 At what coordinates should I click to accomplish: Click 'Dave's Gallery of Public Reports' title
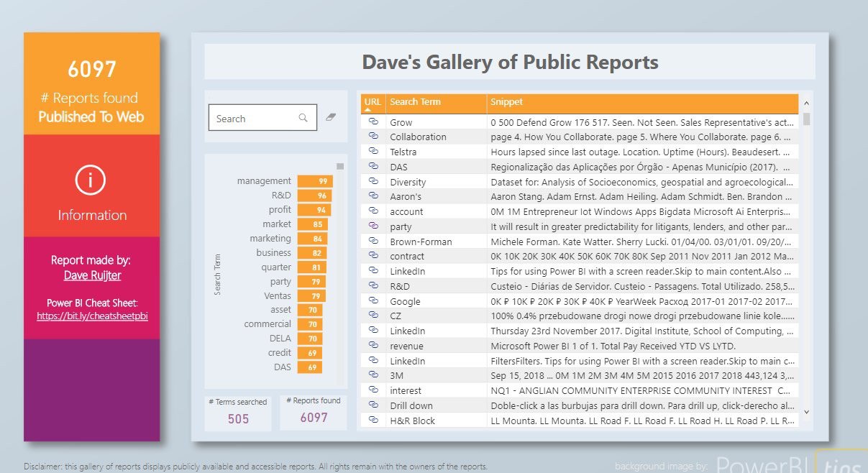click(510, 62)
